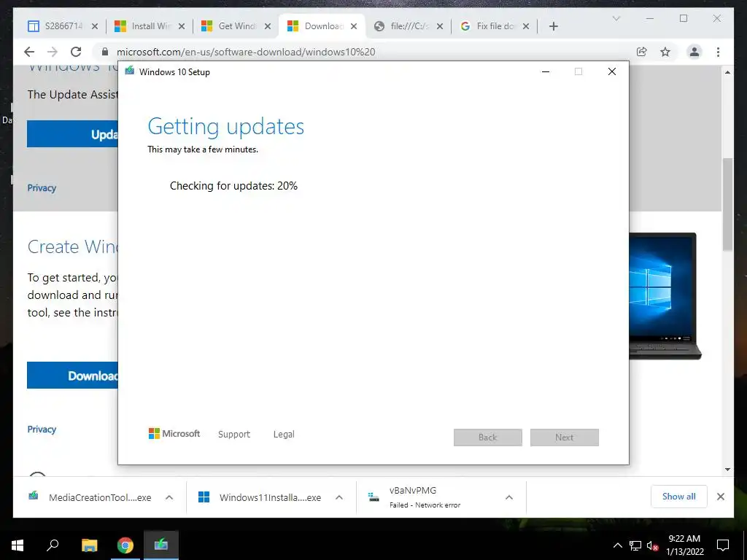Viewport: 747px width, 560px height.
Task: Close the downloads shelf
Action: 721,497
